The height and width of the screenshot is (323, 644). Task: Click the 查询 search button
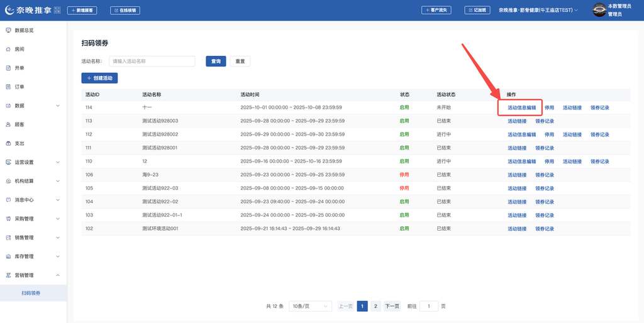[216, 62]
